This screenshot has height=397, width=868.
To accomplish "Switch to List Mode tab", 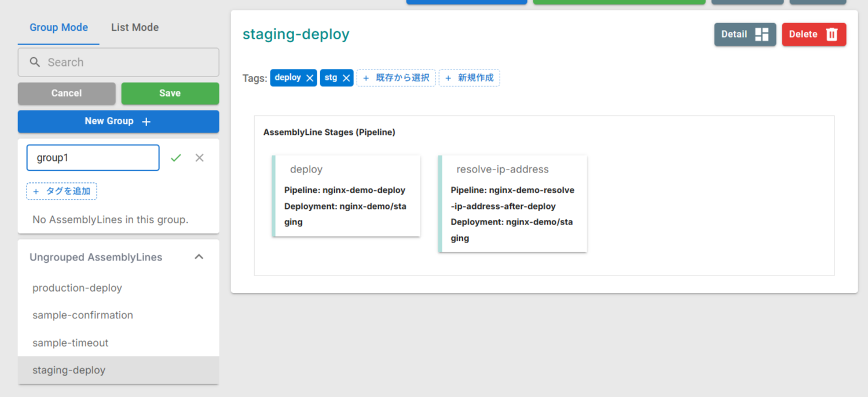I will point(134,27).
